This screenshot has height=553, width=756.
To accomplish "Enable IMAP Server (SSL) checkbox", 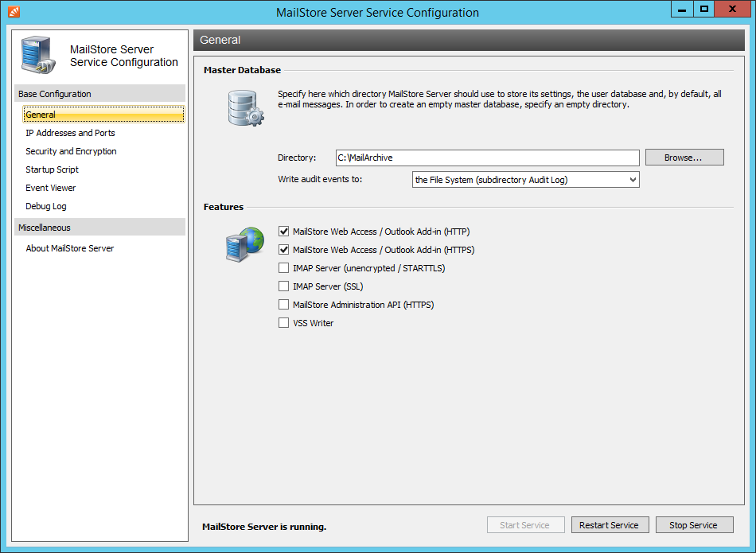I will (x=283, y=286).
